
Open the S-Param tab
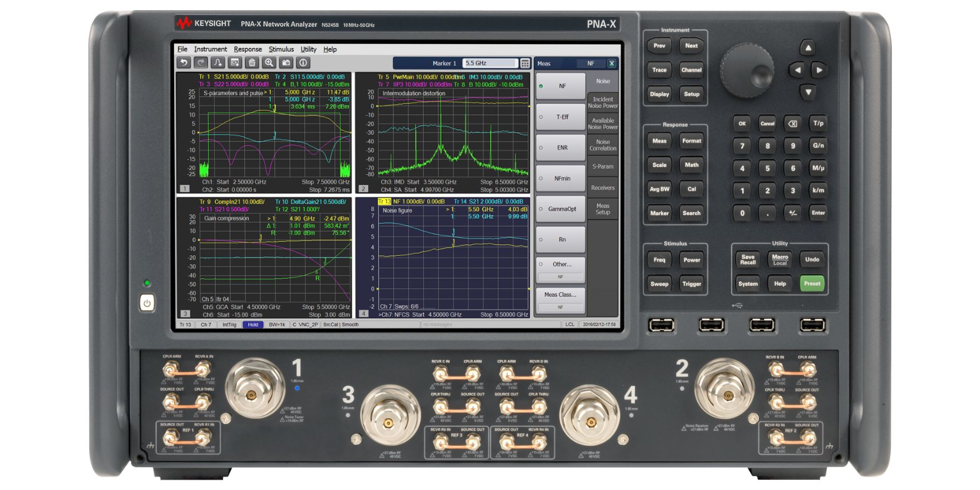point(603,166)
